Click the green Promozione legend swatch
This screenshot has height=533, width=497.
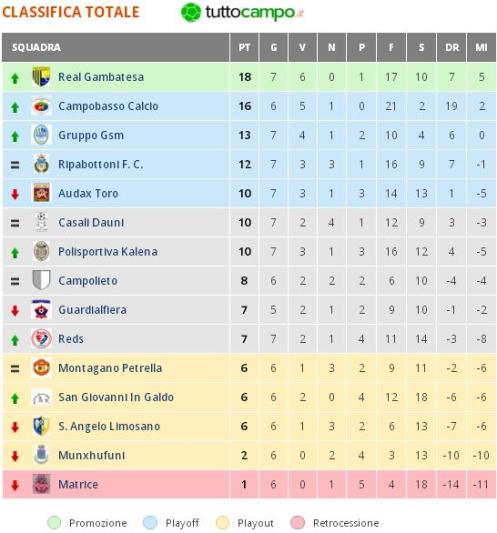point(54,523)
